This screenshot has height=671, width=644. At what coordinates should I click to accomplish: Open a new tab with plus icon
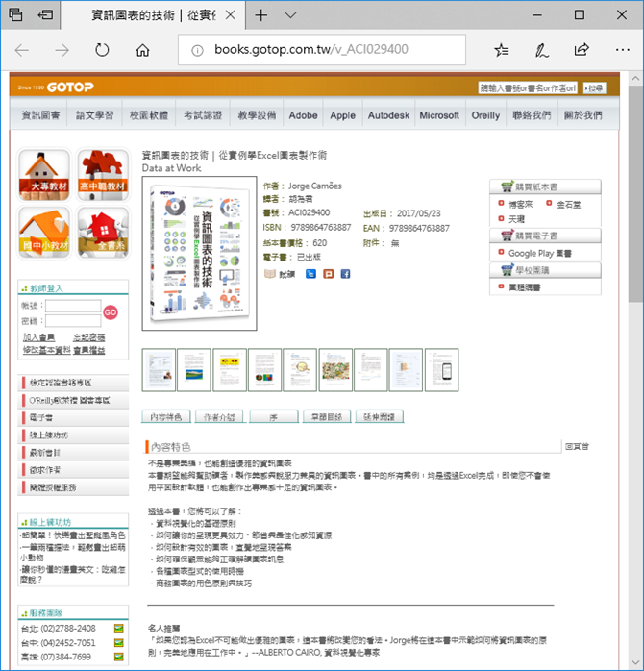point(261,15)
